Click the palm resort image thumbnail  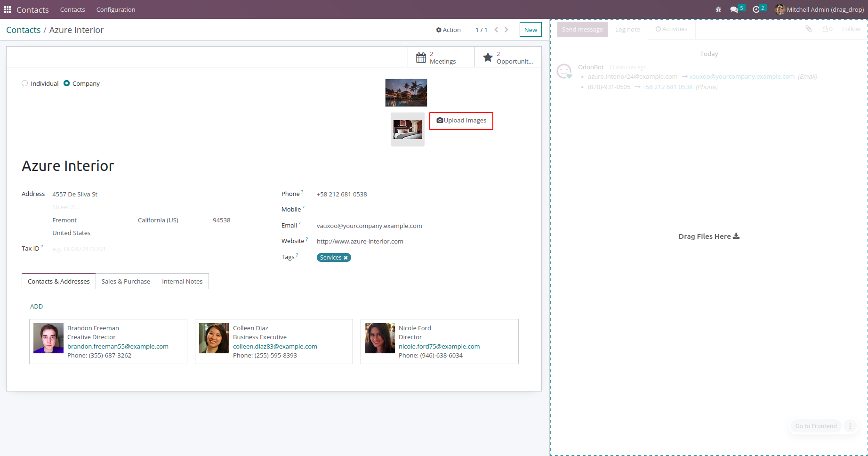tap(406, 93)
